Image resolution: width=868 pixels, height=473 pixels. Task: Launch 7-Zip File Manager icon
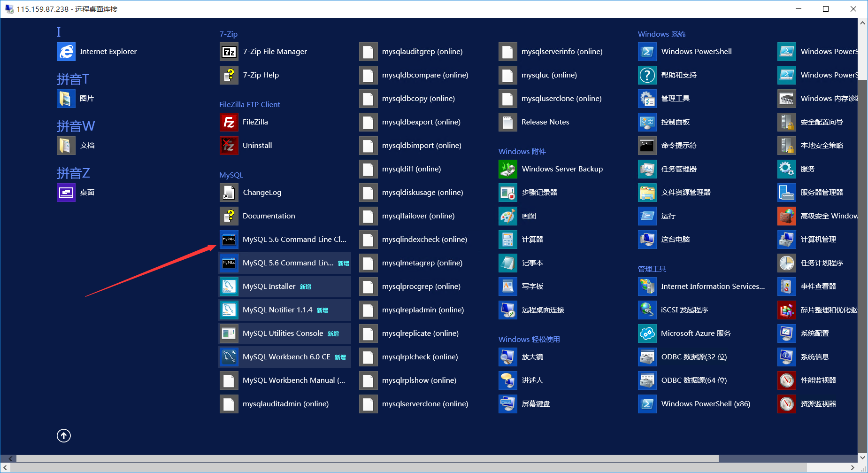pyautogui.click(x=229, y=52)
